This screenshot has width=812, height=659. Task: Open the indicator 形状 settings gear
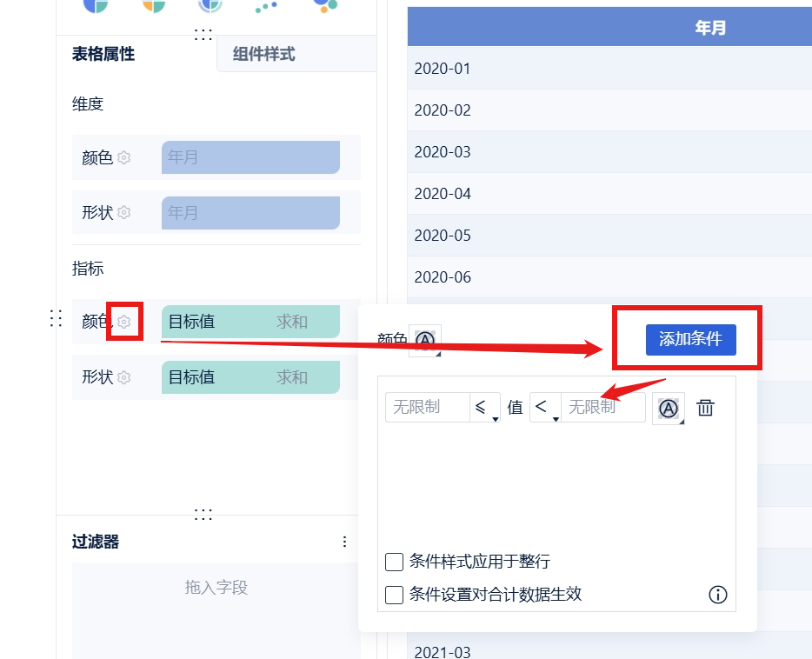pyautogui.click(x=123, y=376)
